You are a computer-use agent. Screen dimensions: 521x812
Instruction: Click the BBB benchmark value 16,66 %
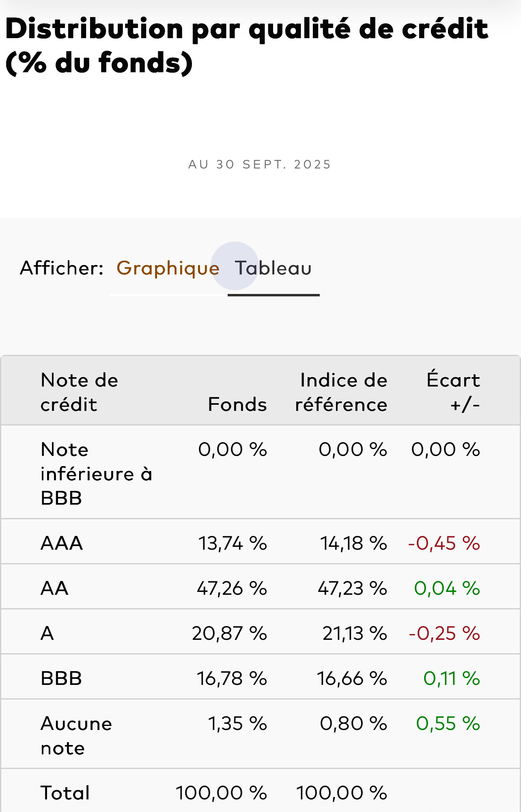352,678
